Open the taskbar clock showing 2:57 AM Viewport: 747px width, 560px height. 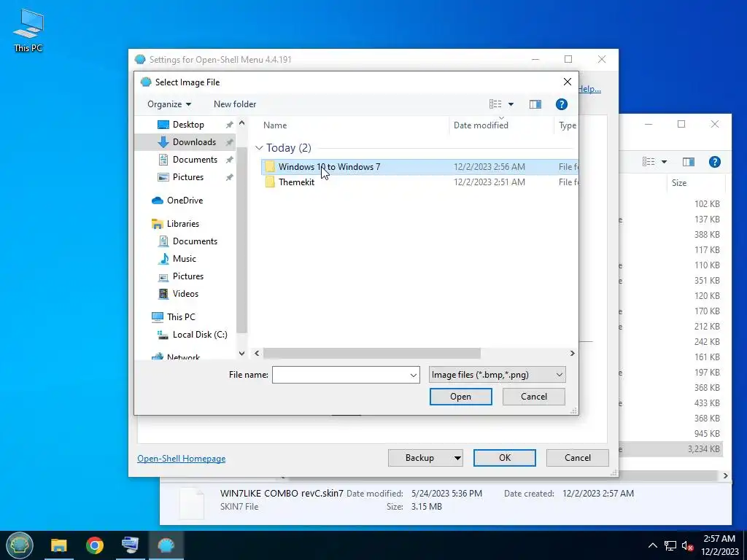pyautogui.click(x=719, y=545)
